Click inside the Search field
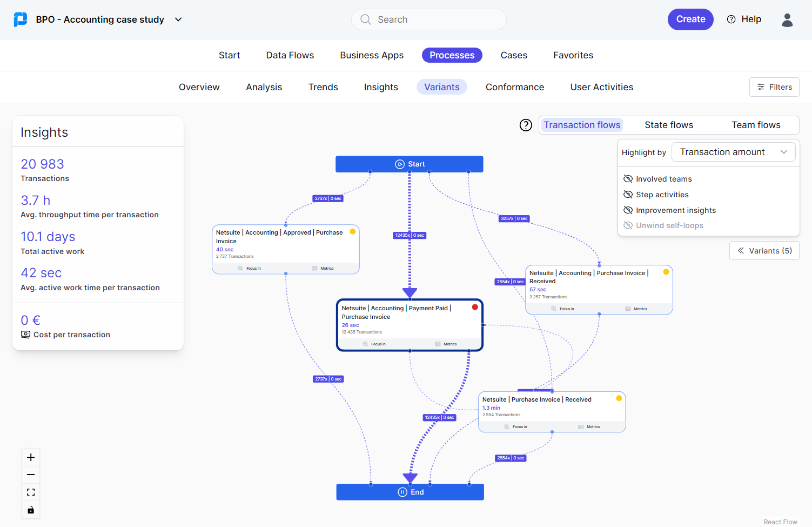This screenshot has height=527, width=812. click(428, 19)
